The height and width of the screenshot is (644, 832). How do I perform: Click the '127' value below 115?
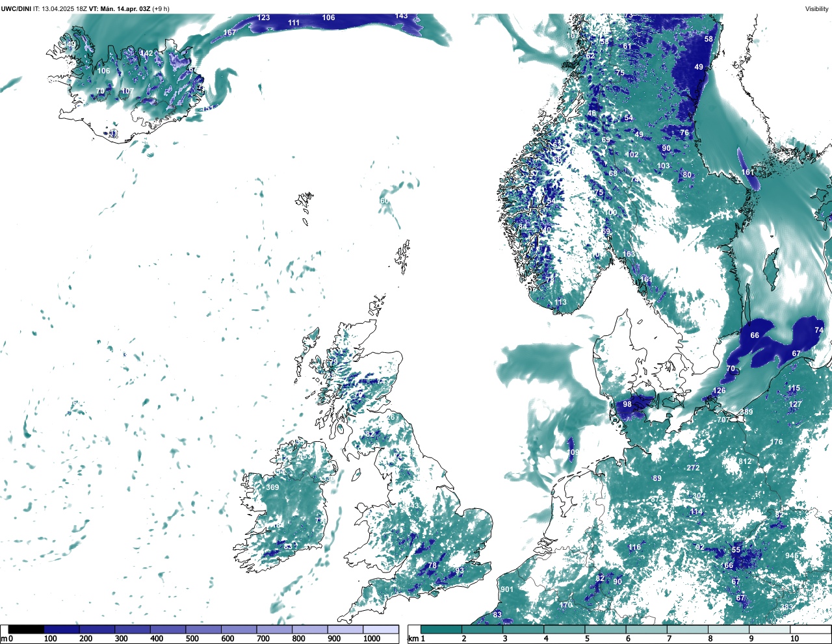coord(796,404)
